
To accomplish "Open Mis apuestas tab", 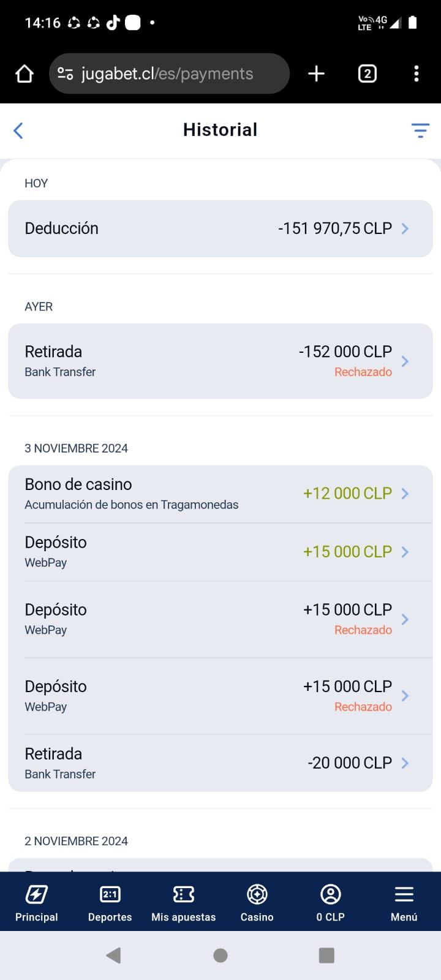I will pos(184,902).
